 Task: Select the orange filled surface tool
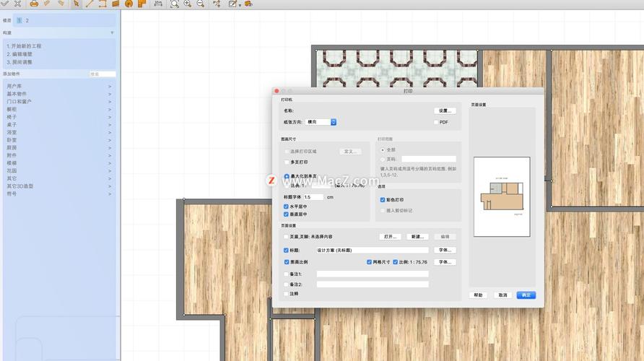(x=116, y=4)
